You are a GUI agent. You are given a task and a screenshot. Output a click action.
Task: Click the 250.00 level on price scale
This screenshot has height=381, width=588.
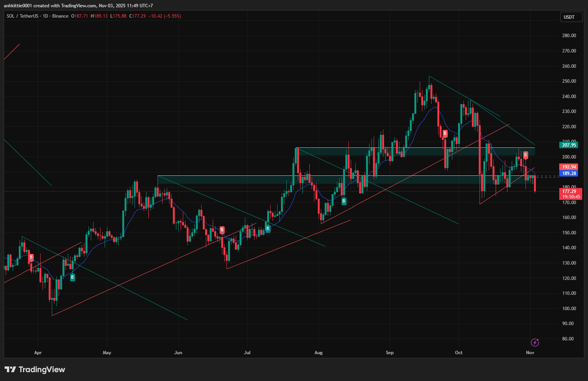(569, 81)
